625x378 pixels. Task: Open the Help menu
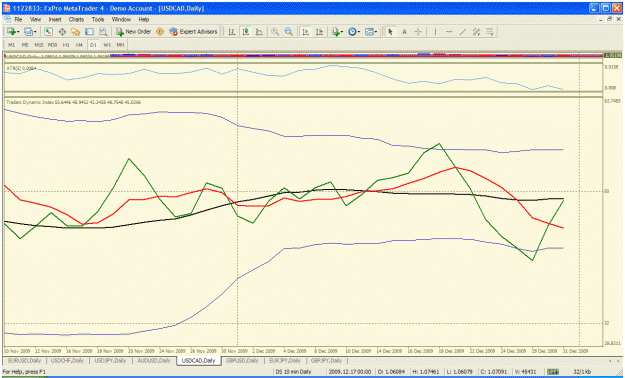(x=144, y=19)
